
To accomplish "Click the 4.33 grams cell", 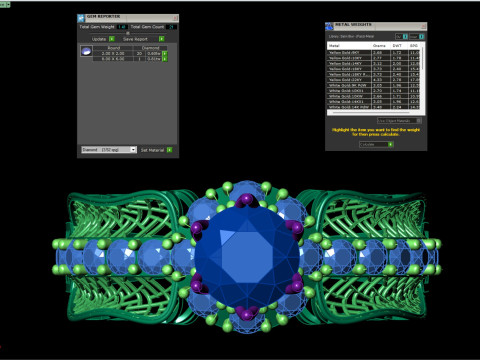I will click(380, 80).
